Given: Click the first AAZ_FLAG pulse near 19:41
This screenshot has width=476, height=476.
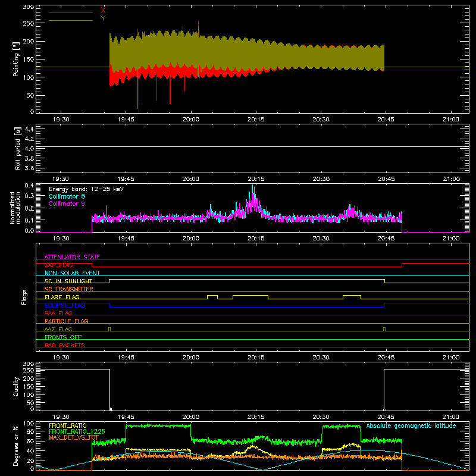Looking at the screenshot, I should [x=109, y=330].
